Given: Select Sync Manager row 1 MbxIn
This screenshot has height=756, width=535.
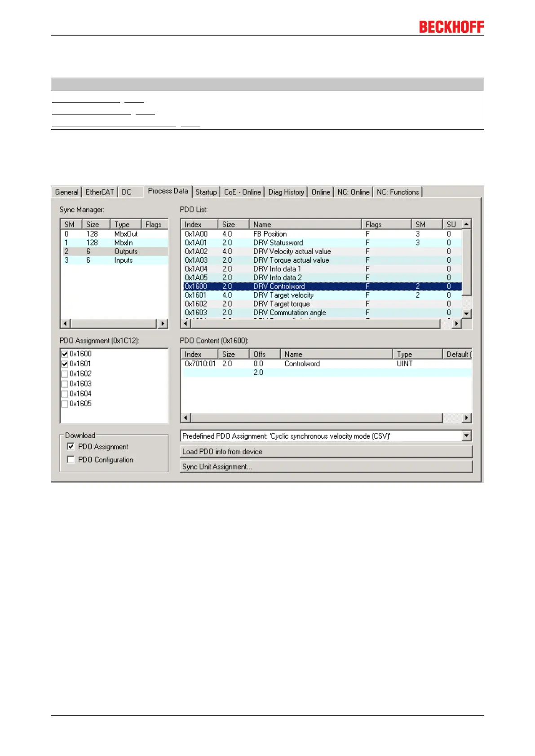Looking at the screenshot, I should click(x=114, y=243).
